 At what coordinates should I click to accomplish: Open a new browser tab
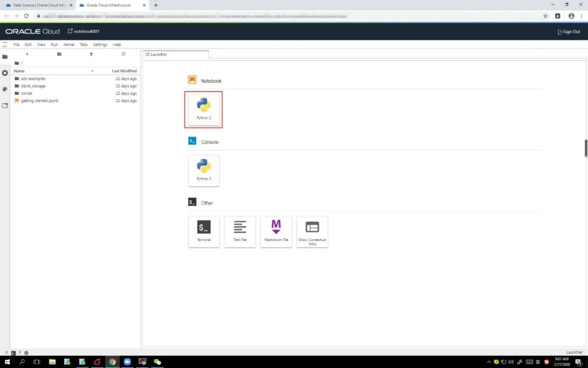pyautogui.click(x=156, y=5)
